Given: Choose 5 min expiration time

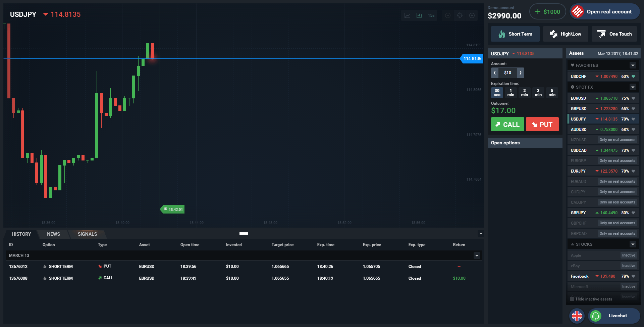Looking at the screenshot, I should click(x=552, y=93).
